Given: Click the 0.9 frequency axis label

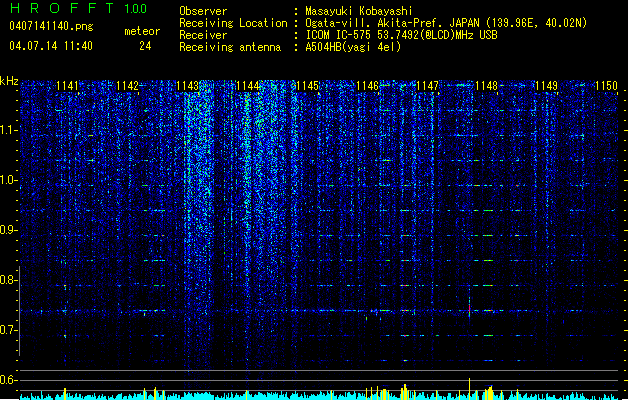Looking at the screenshot, I should tap(8, 230).
